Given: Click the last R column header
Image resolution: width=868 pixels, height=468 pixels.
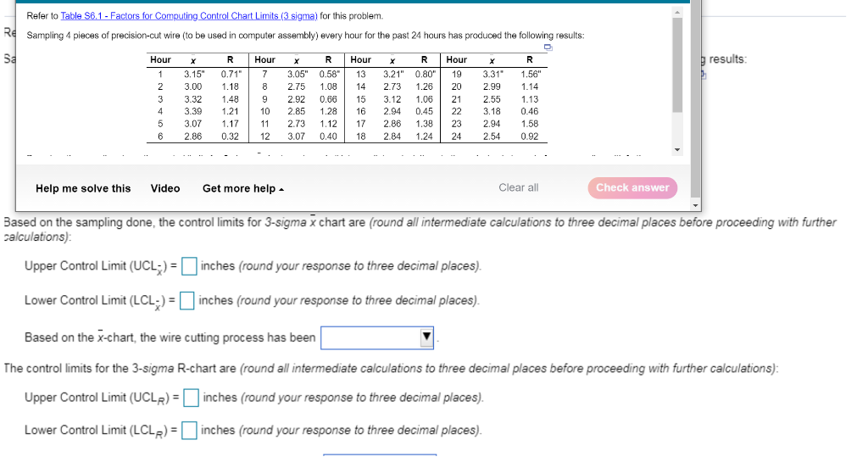Looking at the screenshot, I should tap(530, 60).
